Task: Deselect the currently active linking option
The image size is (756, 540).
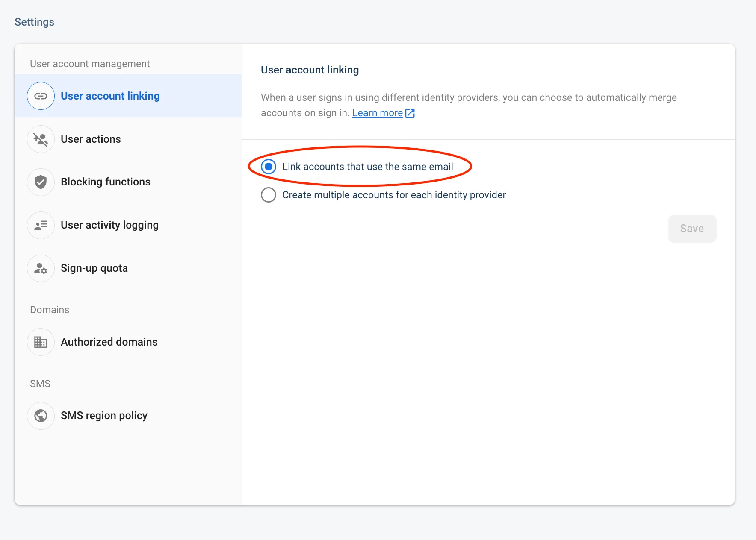Action: point(269,167)
